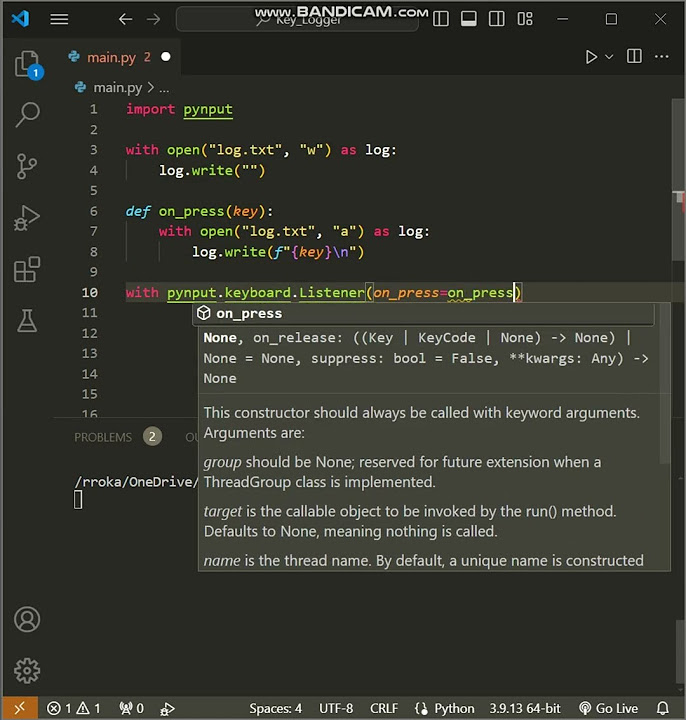Open the Accounts menu
686x720 pixels.
[x=27, y=619]
